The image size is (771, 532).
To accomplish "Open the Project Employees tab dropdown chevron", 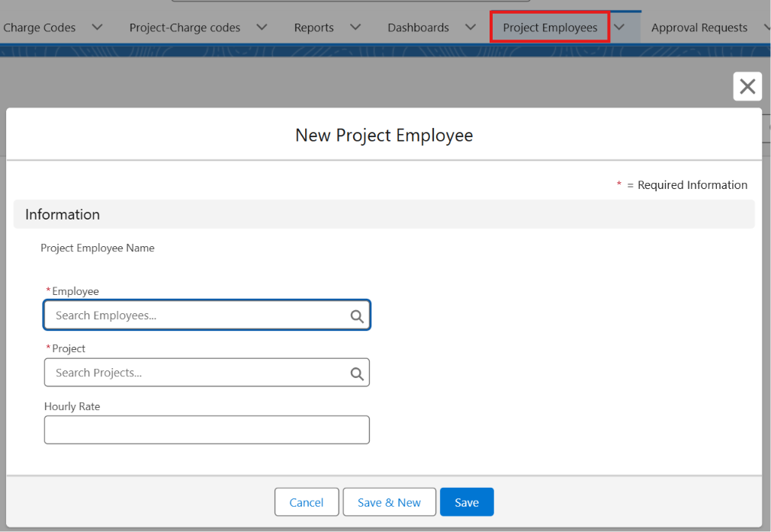I will tap(619, 27).
